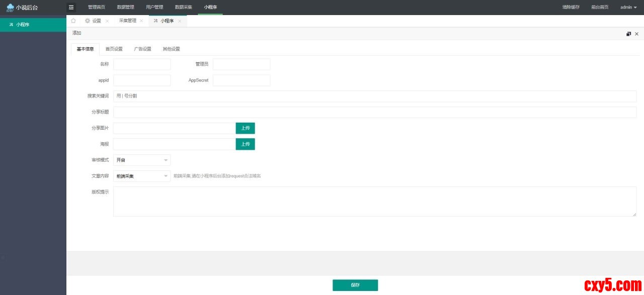Click the cloud logo beside 小说后台
Viewport: 644px width, 295px height.
tap(10, 8)
